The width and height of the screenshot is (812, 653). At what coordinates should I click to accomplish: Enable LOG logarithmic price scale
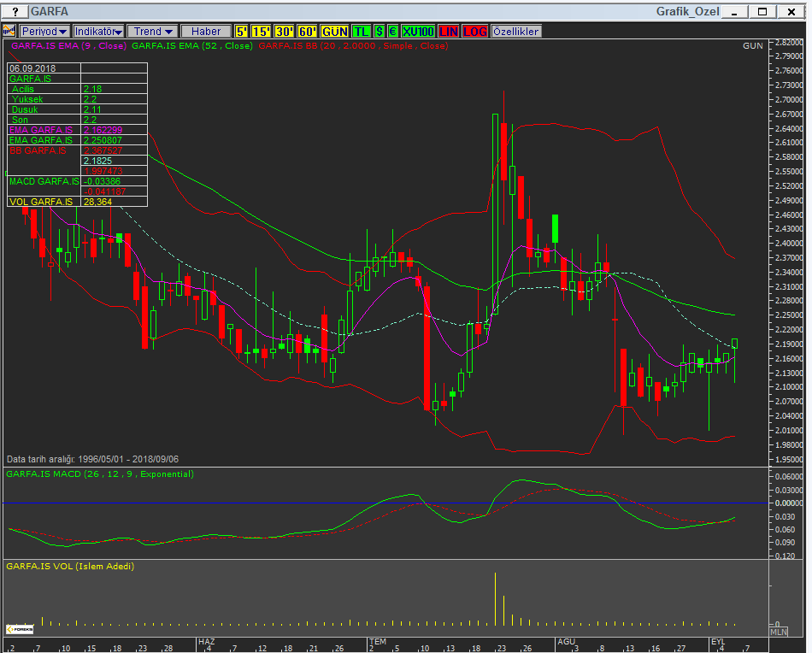pyautogui.click(x=475, y=31)
